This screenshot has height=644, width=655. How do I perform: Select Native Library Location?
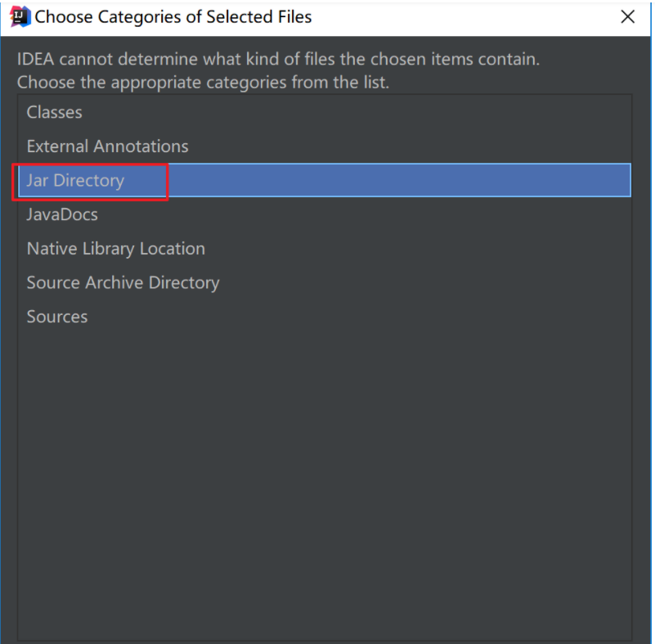pos(324,249)
